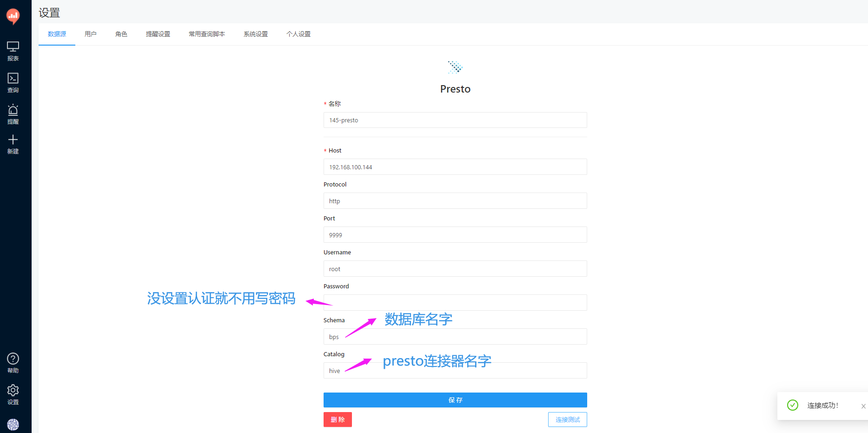868x433 pixels.
Task: Open the 报表 (reports) sidebar icon
Action: (13, 50)
